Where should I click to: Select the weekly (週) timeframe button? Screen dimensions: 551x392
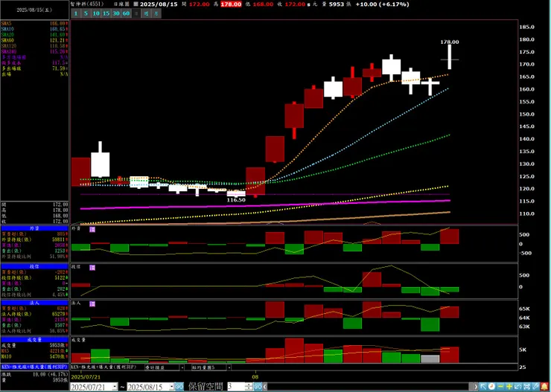click(146, 13)
